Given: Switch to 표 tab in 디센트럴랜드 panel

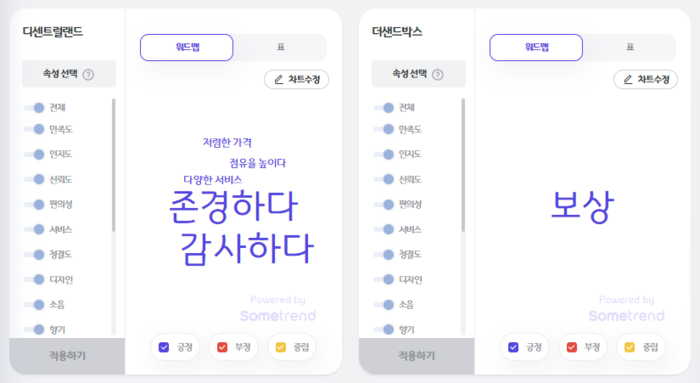Looking at the screenshot, I should pos(280,47).
